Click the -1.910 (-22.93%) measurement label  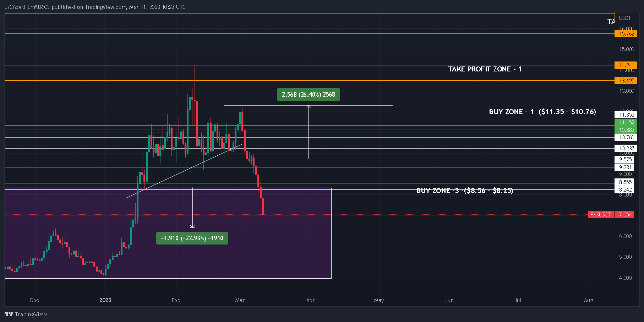tap(192, 238)
